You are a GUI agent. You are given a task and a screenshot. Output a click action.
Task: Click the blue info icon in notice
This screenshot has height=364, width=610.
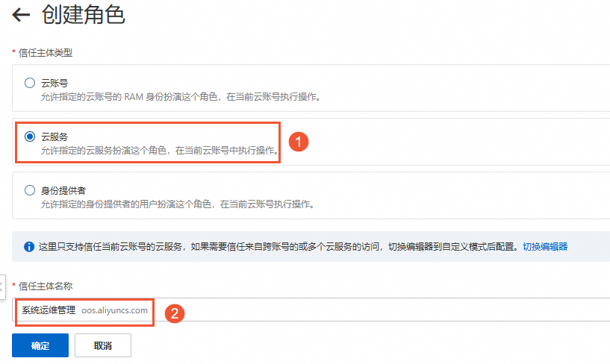click(29, 247)
